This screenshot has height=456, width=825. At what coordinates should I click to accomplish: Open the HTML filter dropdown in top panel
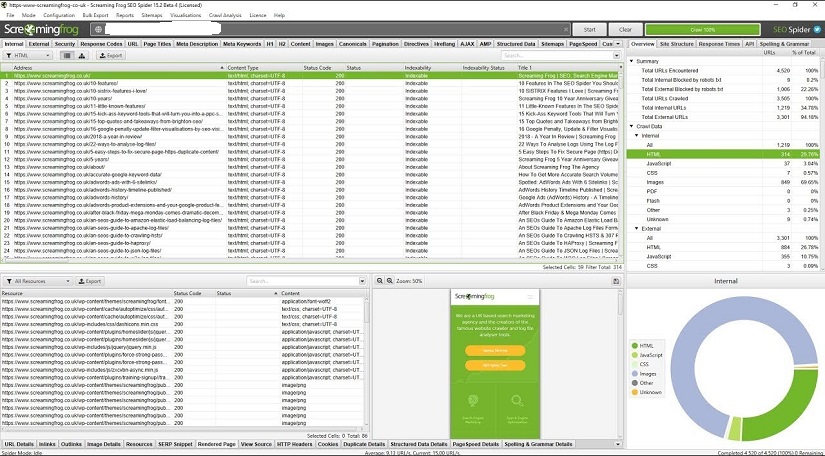click(28, 55)
